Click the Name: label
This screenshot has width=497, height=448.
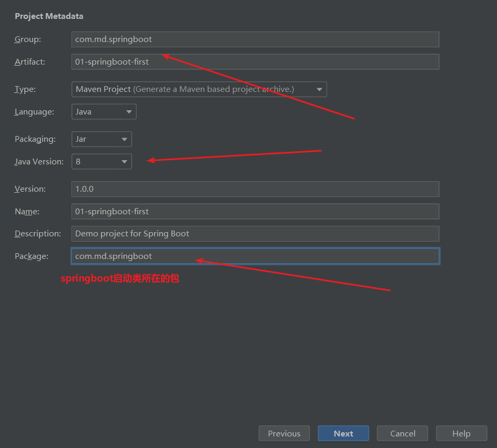pos(27,211)
